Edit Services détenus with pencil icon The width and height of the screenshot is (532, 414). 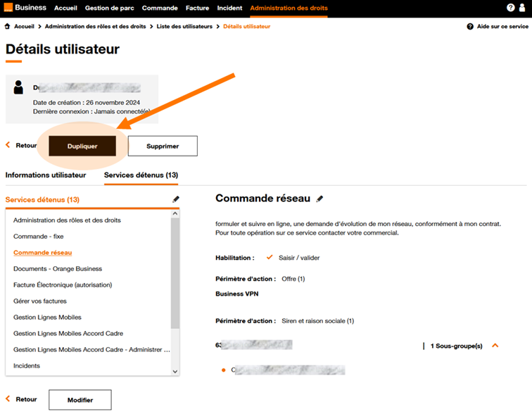click(x=176, y=199)
